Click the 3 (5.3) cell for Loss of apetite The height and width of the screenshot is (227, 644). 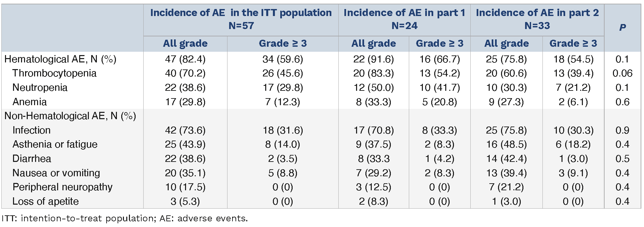[x=185, y=201]
